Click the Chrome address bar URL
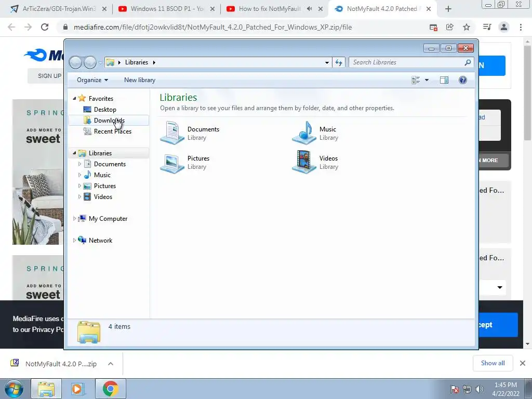532x399 pixels. pos(212,27)
